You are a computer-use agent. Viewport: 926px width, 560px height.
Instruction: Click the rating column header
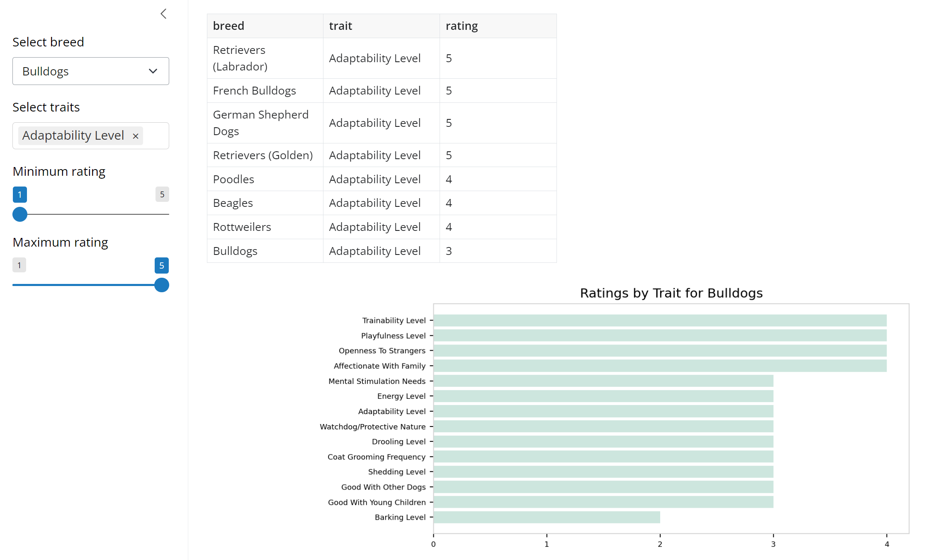(x=462, y=25)
